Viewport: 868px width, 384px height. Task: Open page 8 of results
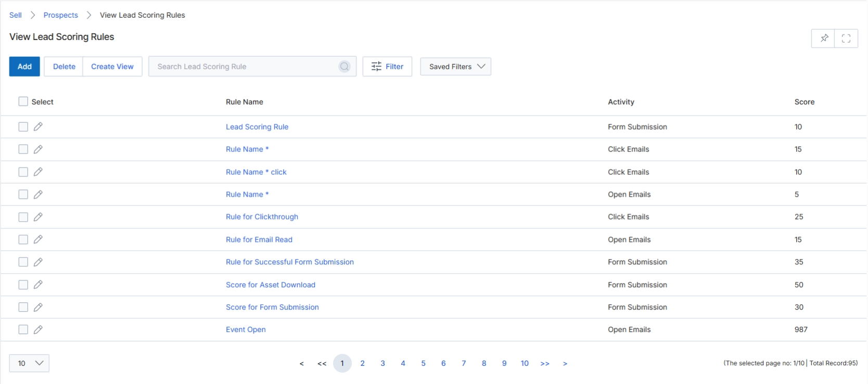click(x=484, y=363)
